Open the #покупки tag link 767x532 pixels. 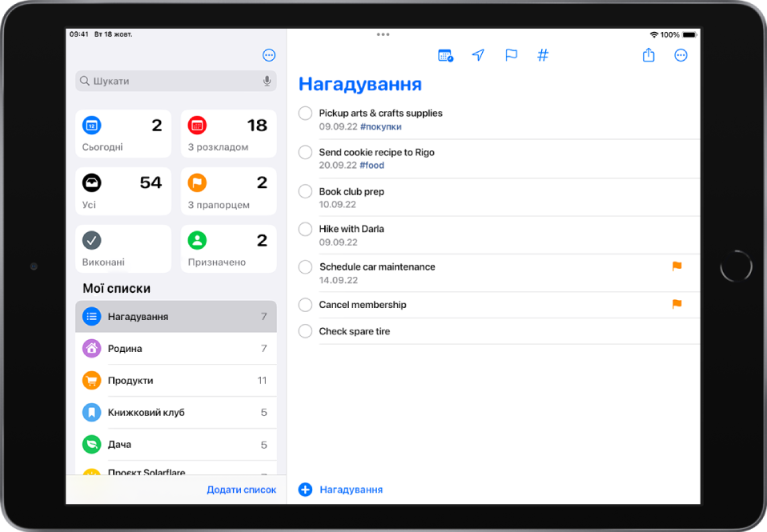coord(380,126)
